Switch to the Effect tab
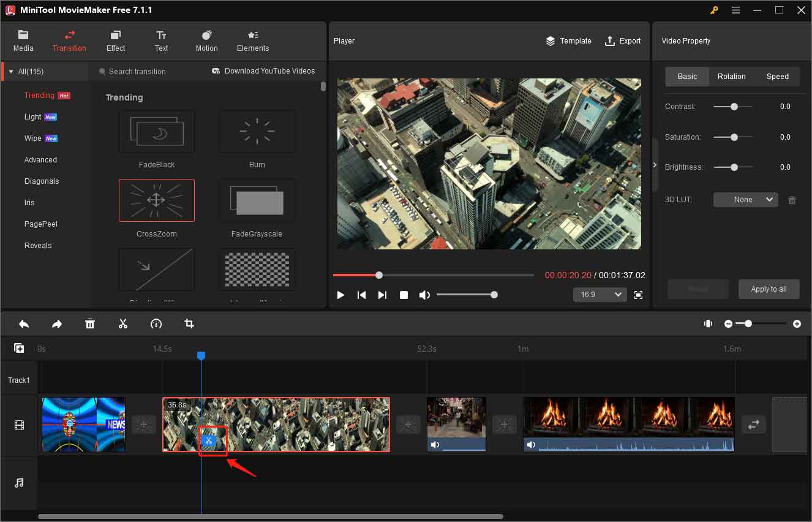Screen dimensions: 812x522 tap(116, 41)
